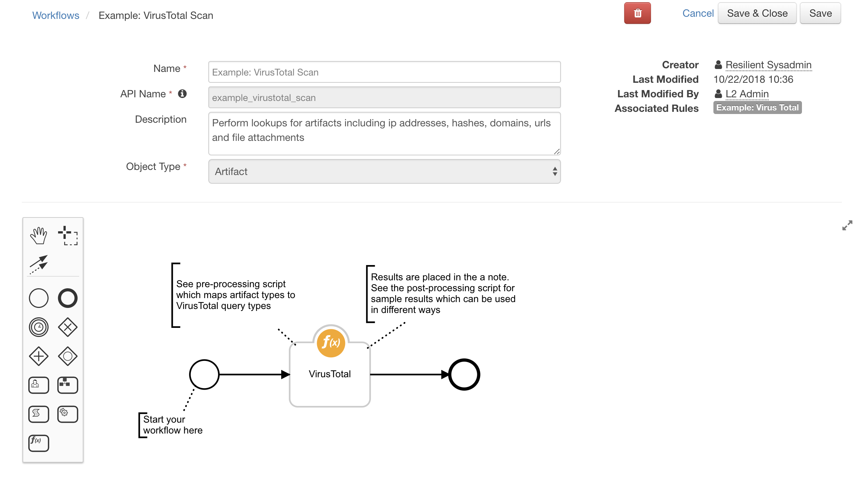Select the script task tool

click(38, 414)
